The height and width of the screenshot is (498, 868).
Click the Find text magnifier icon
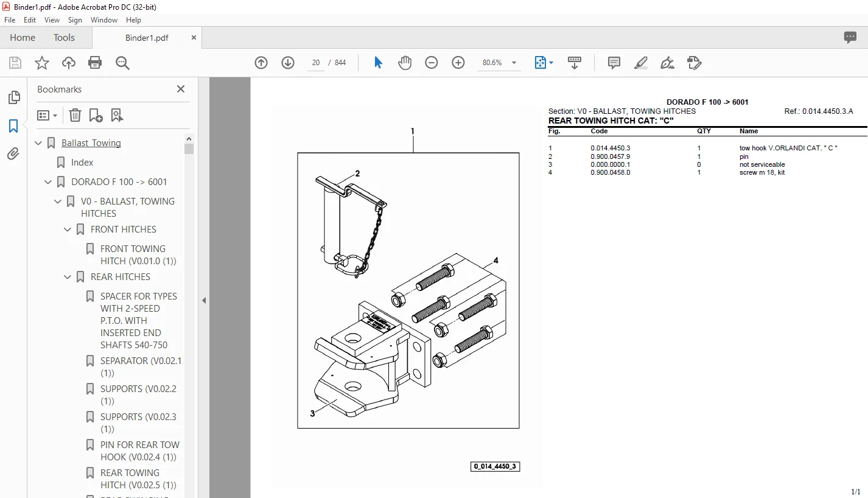122,63
